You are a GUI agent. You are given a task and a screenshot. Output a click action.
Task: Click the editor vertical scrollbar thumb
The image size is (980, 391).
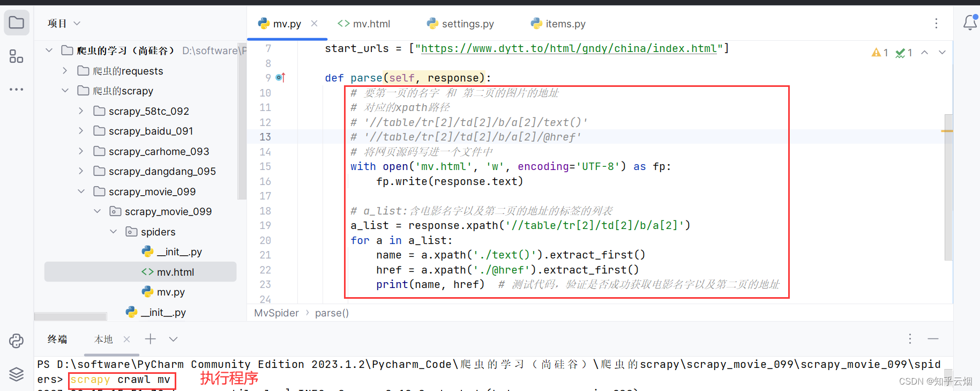(948, 187)
